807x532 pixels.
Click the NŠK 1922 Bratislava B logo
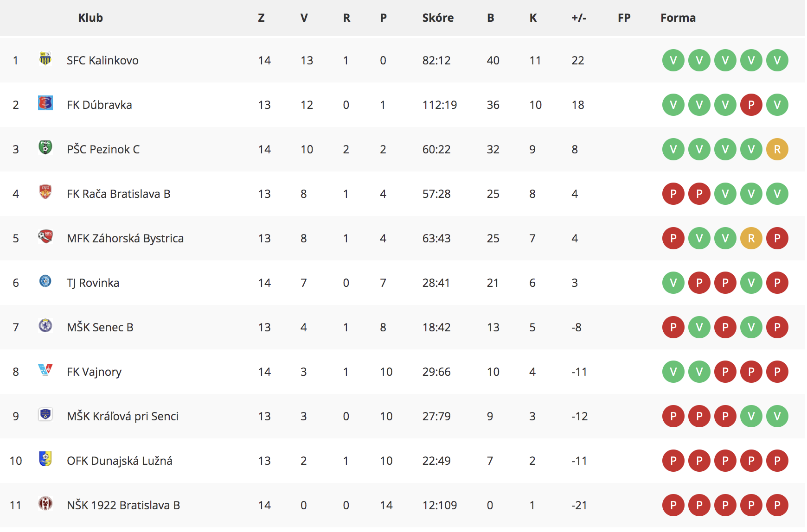45,503
